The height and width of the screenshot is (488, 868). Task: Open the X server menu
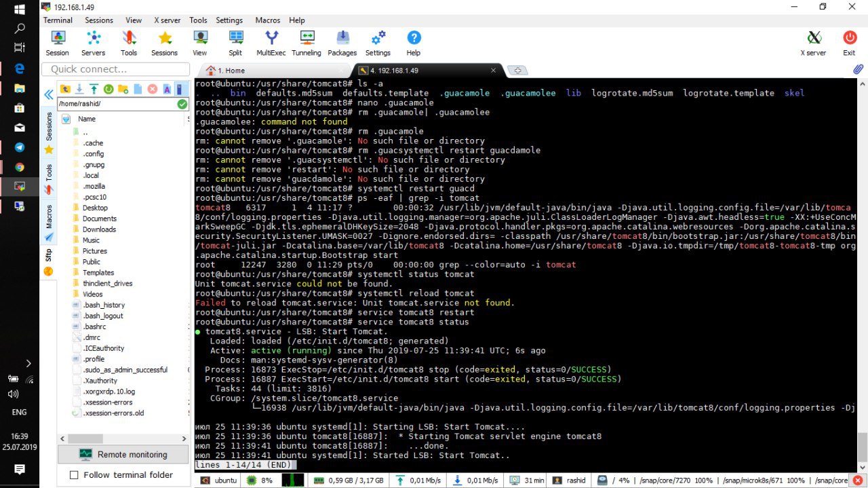pyautogui.click(x=167, y=20)
